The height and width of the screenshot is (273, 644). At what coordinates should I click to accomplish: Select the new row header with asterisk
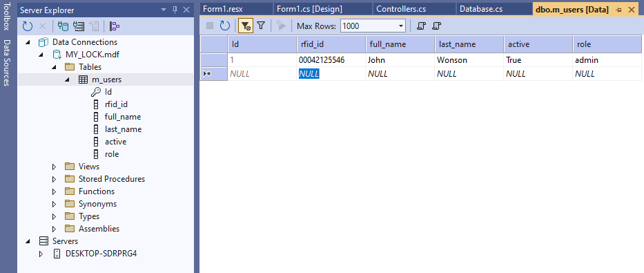(x=214, y=74)
